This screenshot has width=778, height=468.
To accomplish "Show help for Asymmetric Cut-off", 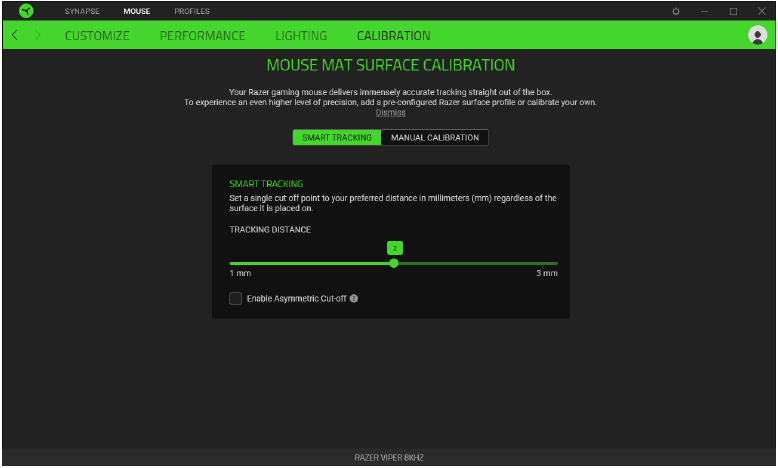I will 354,298.
